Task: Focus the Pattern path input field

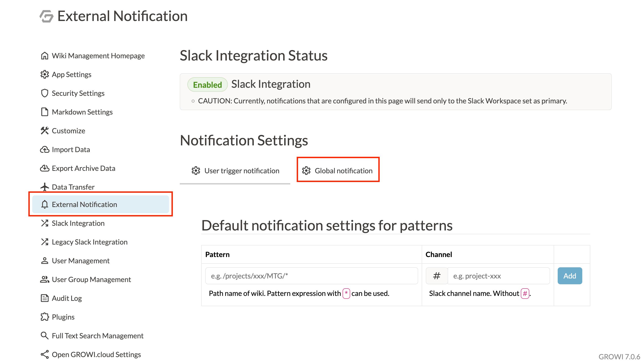Action: [311, 276]
